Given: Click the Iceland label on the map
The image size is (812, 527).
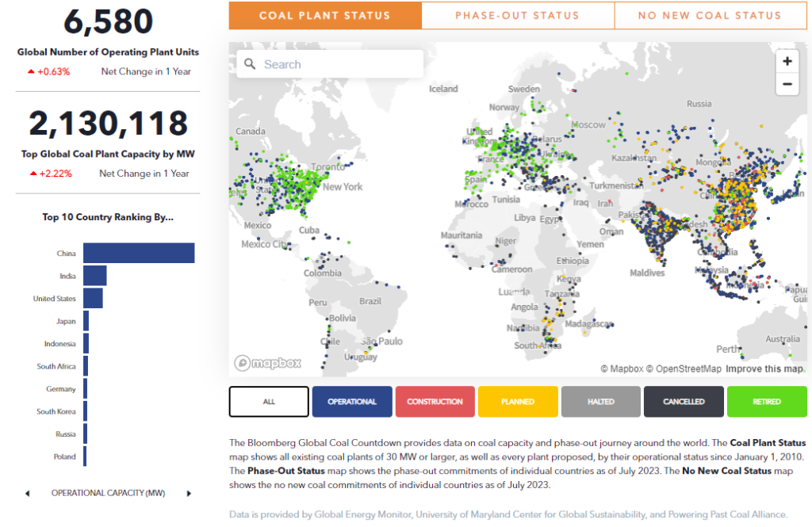Looking at the screenshot, I should click(x=443, y=89).
